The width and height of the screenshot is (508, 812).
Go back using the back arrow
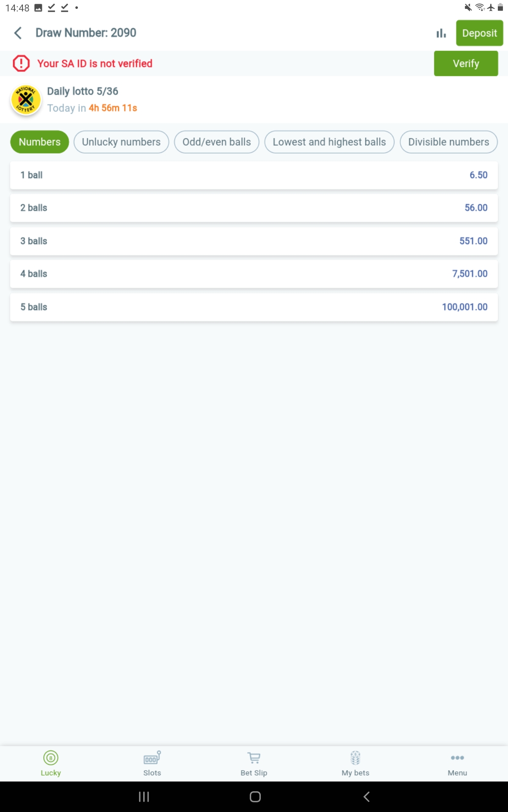[18, 33]
